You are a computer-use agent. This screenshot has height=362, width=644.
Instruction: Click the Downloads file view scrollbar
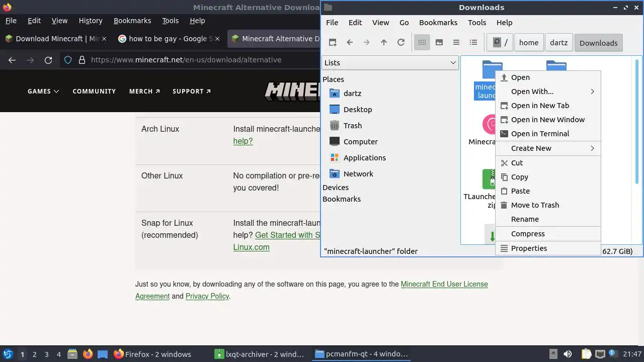coord(638,121)
